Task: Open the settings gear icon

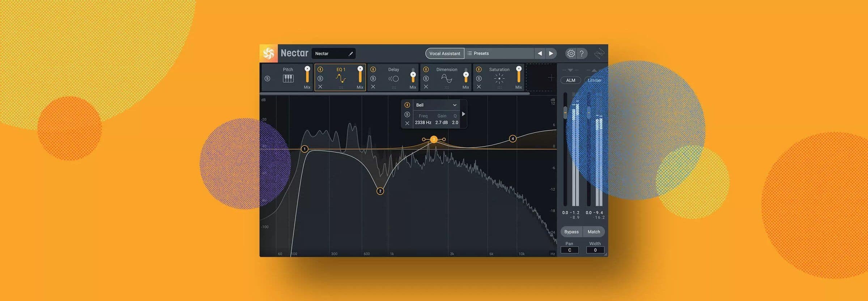Action: click(571, 53)
